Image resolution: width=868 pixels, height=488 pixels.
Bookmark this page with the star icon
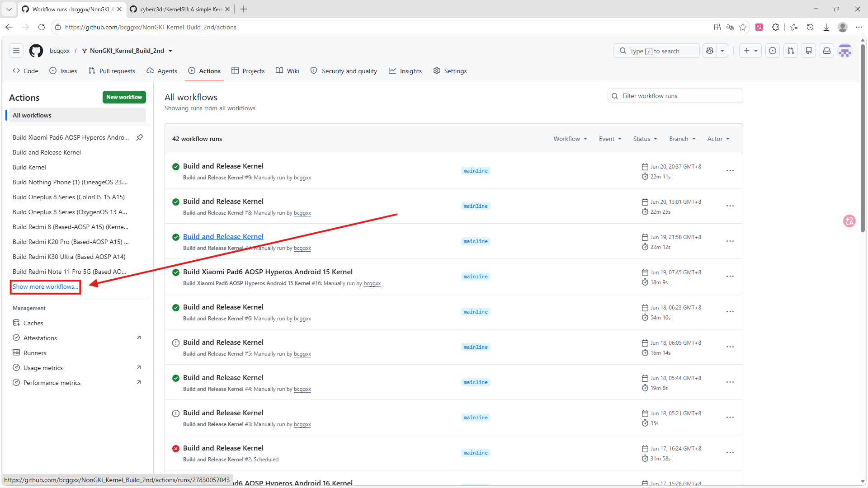(x=743, y=27)
